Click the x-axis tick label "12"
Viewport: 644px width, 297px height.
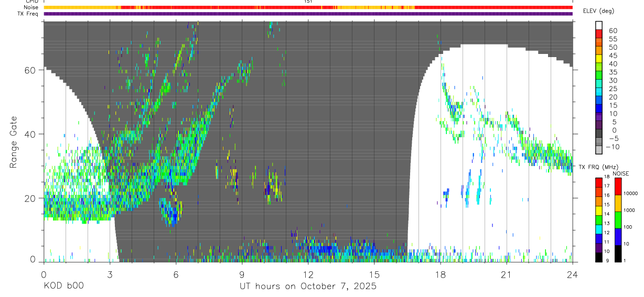point(308,274)
